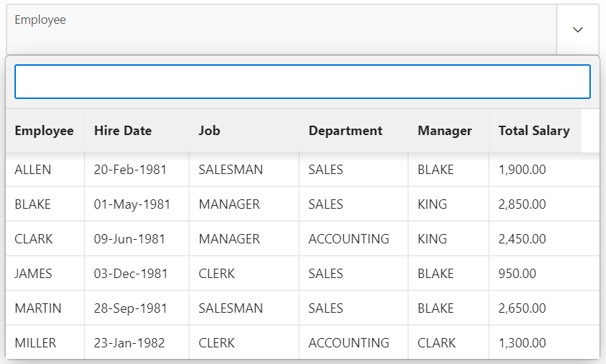606x364 pixels.
Task: Click the Department column header
Action: (345, 131)
